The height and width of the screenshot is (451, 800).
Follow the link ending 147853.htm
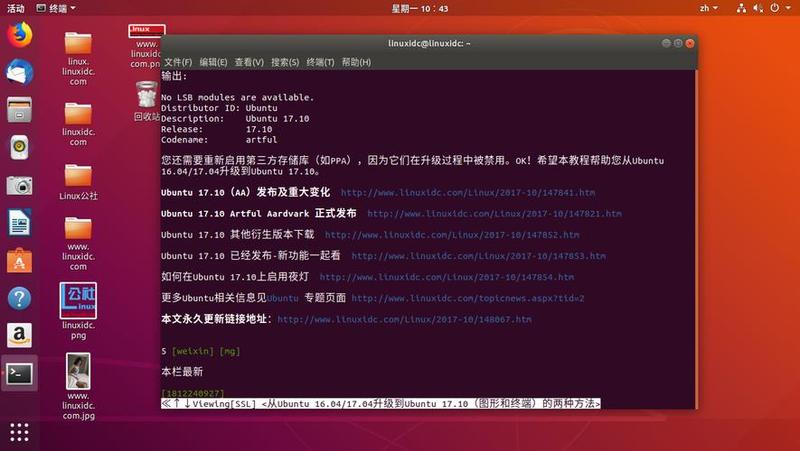coord(479,256)
